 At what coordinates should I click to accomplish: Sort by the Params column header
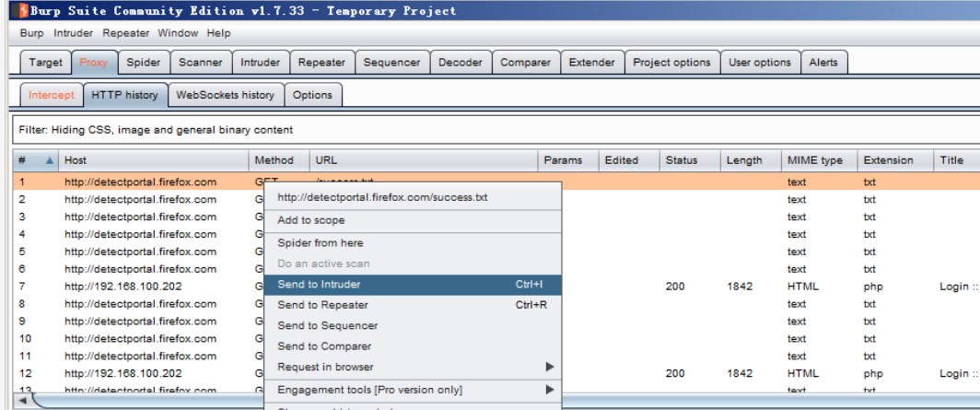pyautogui.click(x=569, y=160)
